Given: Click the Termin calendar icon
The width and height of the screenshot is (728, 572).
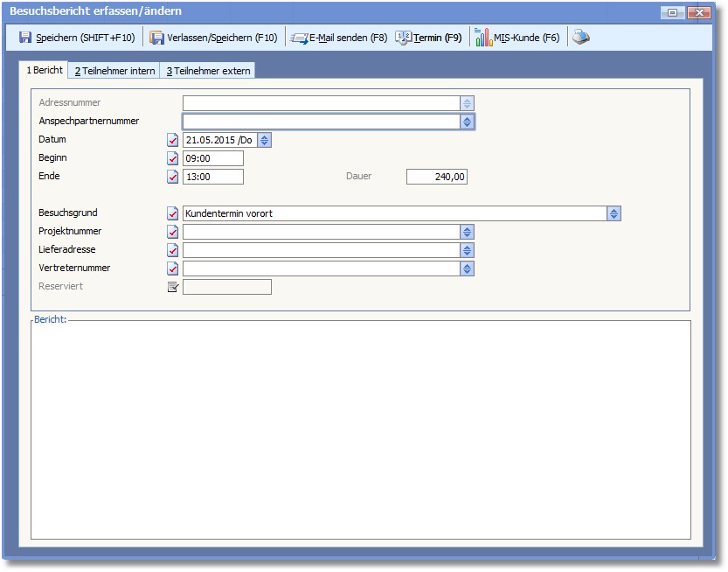Looking at the screenshot, I should click(x=403, y=38).
